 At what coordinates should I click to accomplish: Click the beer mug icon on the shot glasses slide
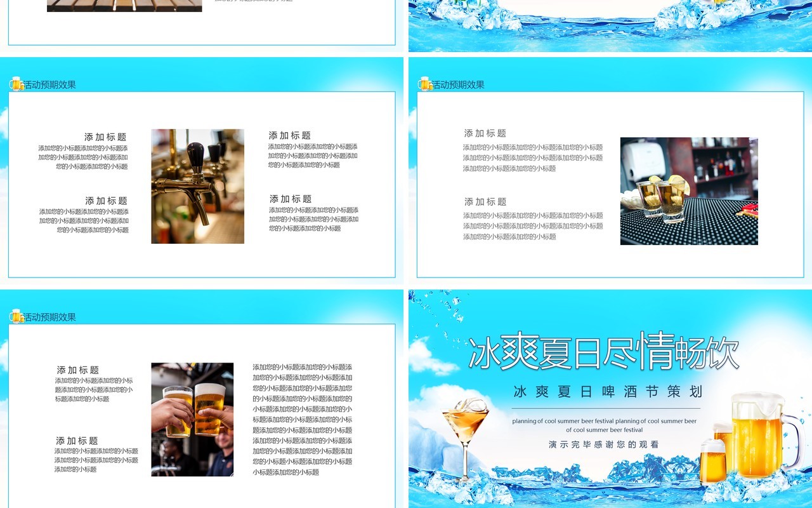click(x=425, y=84)
